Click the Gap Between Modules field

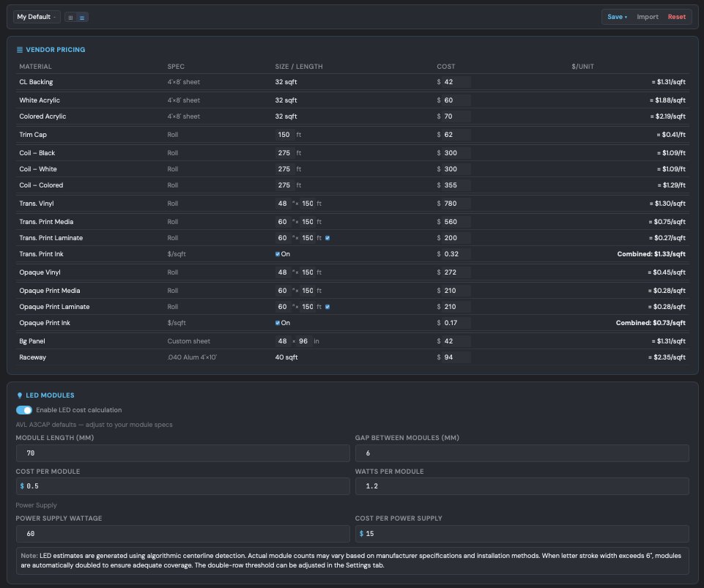[522, 453]
